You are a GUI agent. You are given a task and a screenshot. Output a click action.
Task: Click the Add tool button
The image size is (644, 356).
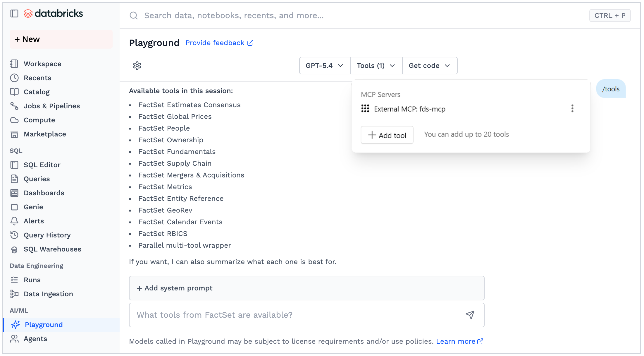coord(387,135)
